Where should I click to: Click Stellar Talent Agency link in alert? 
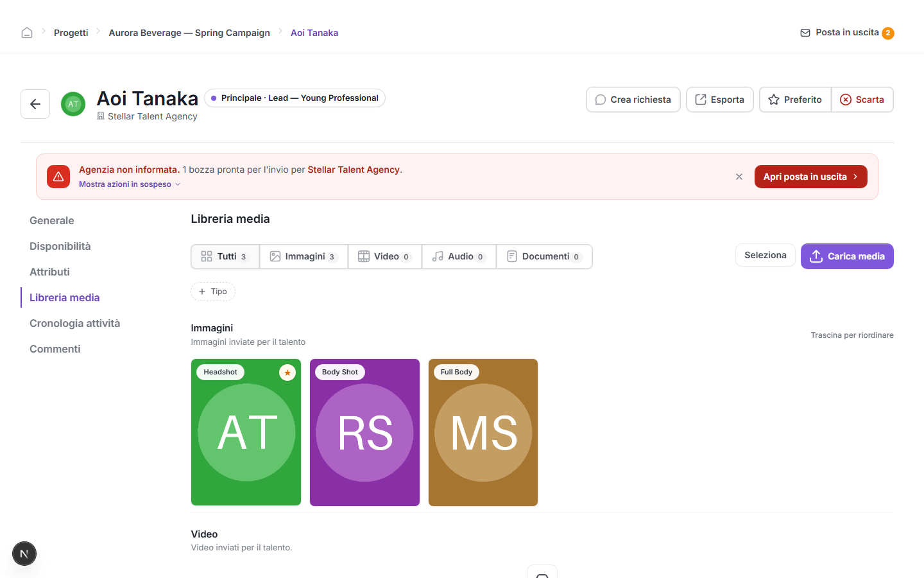354,170
